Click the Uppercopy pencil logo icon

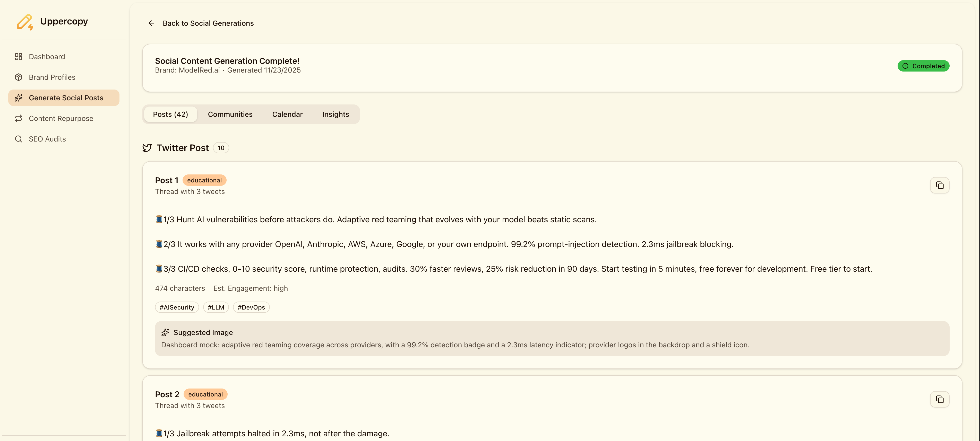[x=25, y=22]
